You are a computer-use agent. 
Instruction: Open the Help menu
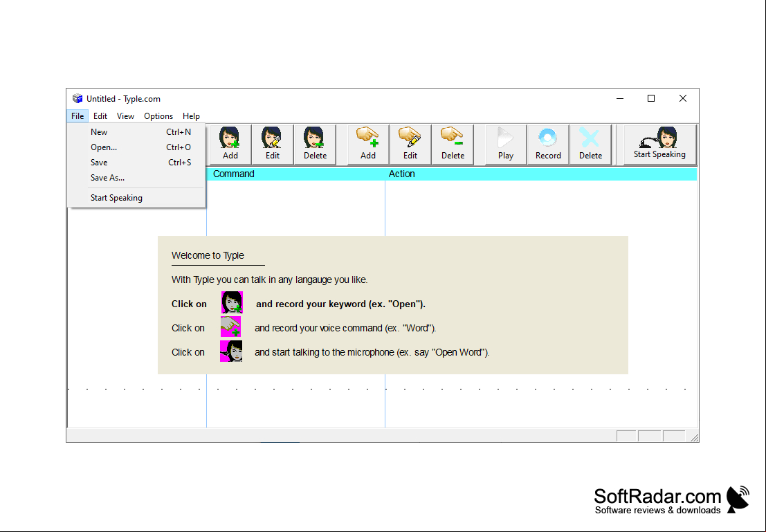coord(191,116)
